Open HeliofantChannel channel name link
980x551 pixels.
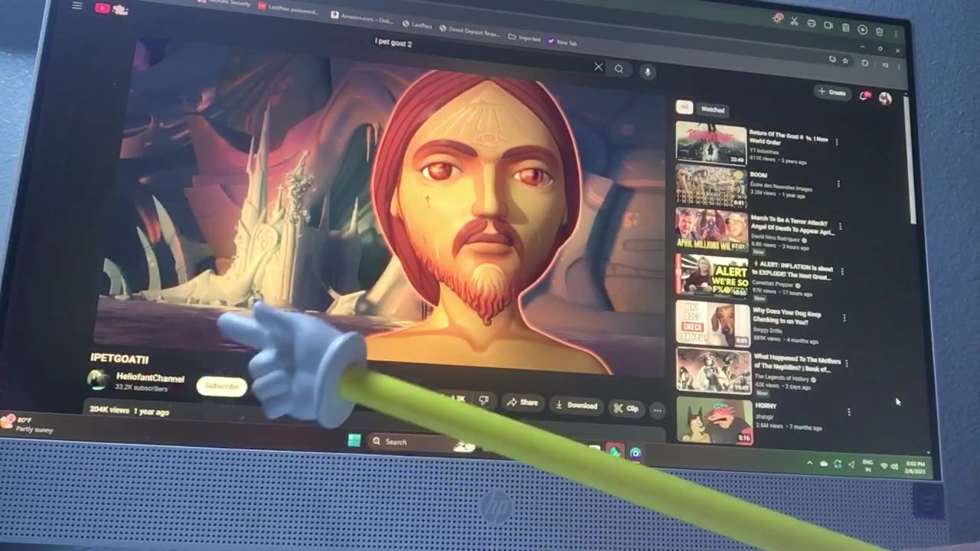pyautogui.click(x=150, y=377)
